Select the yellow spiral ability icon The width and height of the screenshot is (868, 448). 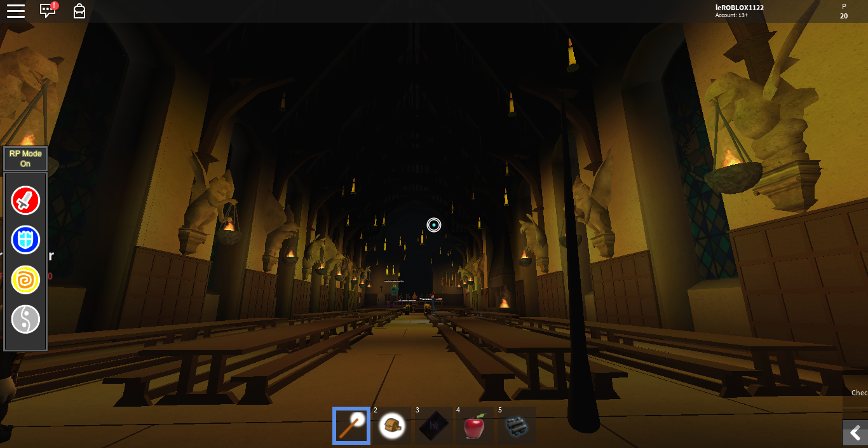[25, 280]
